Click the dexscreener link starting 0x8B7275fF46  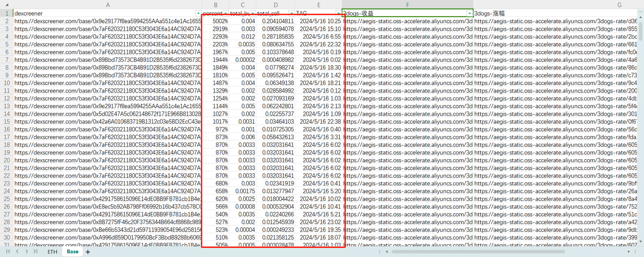[x=108, y=222]
